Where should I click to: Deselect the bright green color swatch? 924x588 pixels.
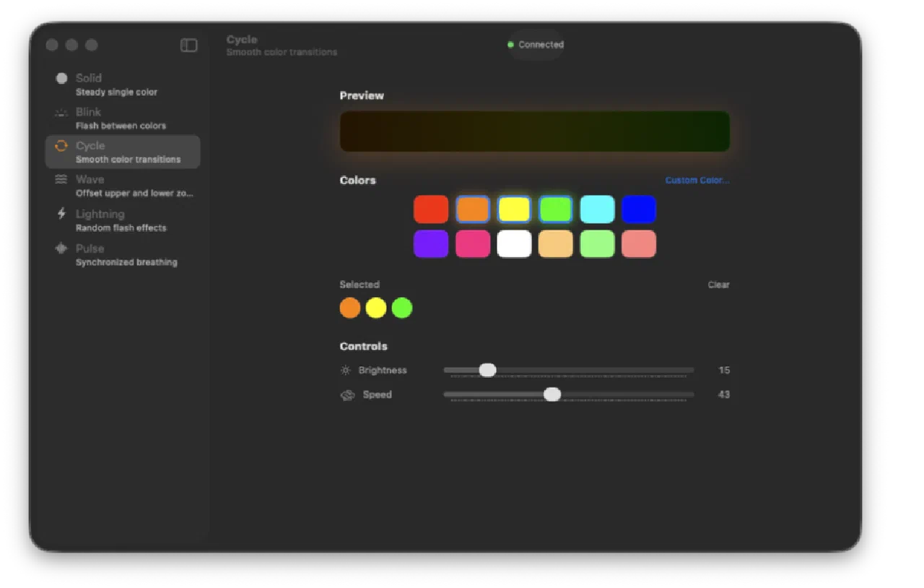[x=556, y=209]
